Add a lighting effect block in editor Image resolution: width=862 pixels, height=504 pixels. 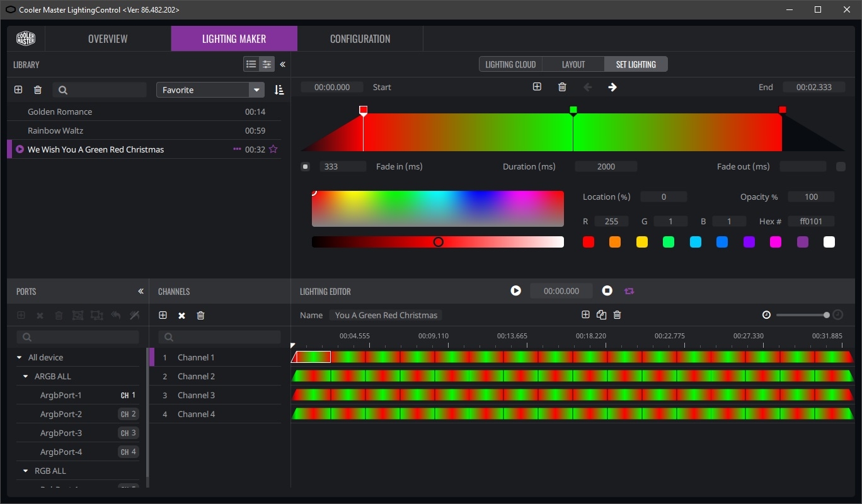[585, 314]
